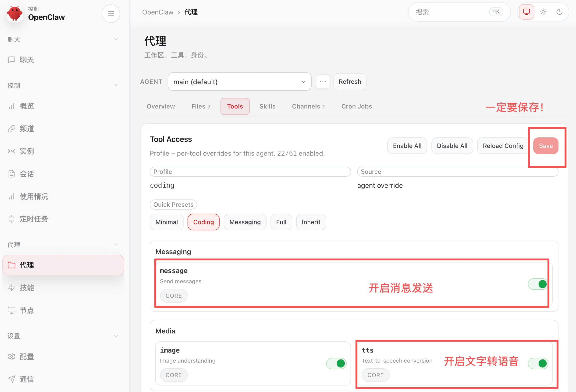Select dark theme moon icon
The width and height of the screenshot is (576, 392).
tap(559, 12)
